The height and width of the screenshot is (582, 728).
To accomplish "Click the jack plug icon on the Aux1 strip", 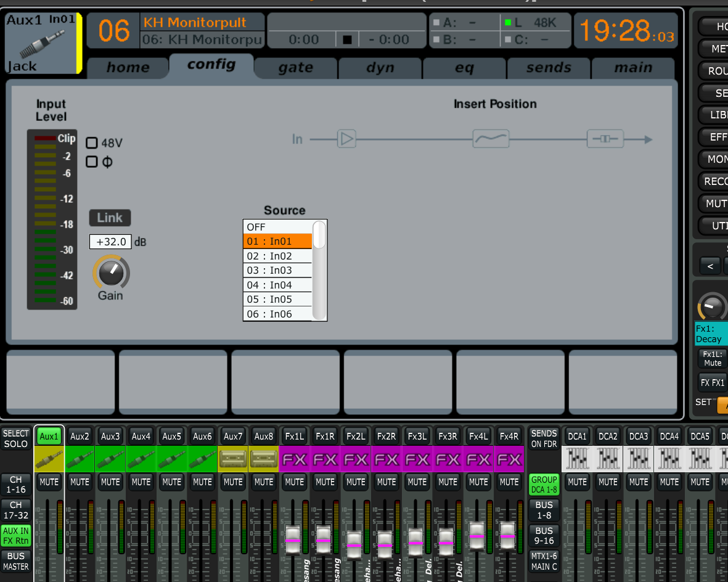I will (x=49, y=459).
